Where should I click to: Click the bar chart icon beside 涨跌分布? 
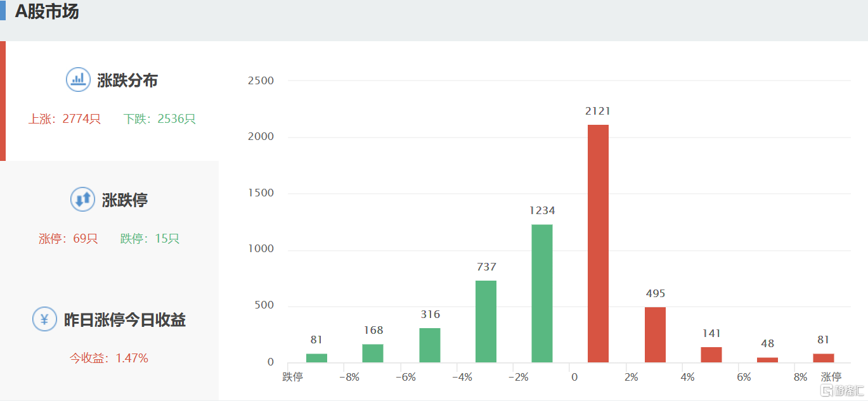[x=78, y=80]
